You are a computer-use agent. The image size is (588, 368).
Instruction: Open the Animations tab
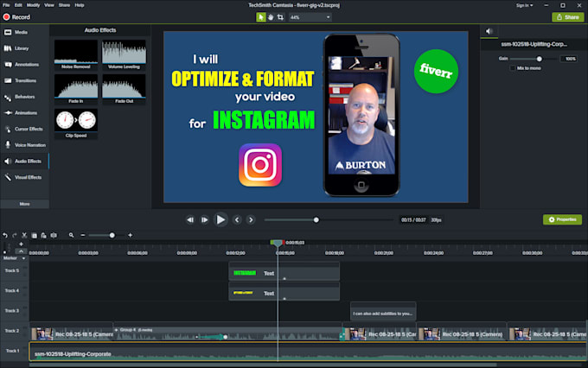click(x=24, y=113)
